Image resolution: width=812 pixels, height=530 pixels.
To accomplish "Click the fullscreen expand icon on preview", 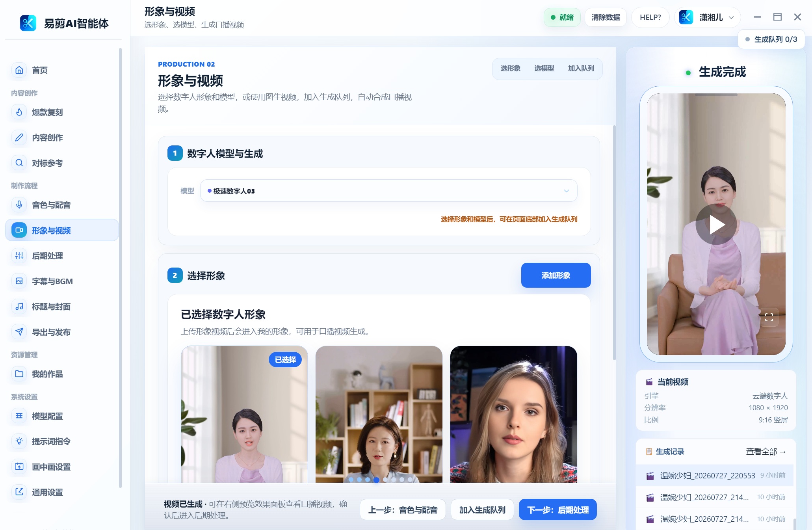I will 769,317.
